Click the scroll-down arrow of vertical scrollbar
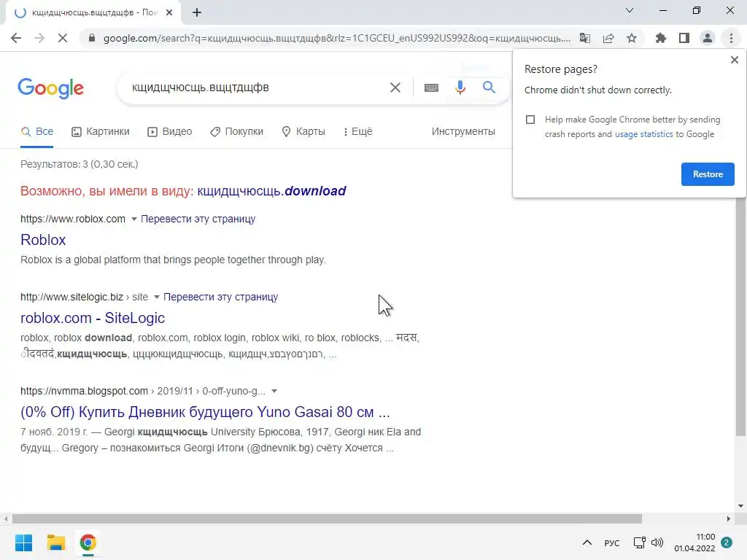747x560 pixels. (740, 506)
